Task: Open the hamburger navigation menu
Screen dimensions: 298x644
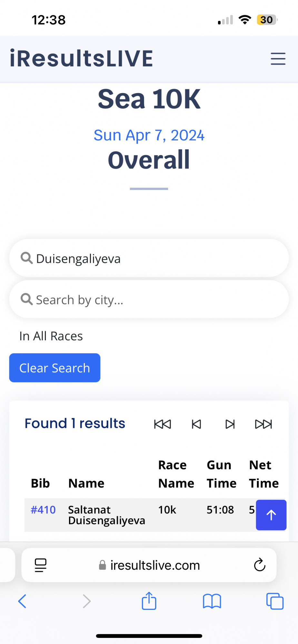Action: point(278,59)
